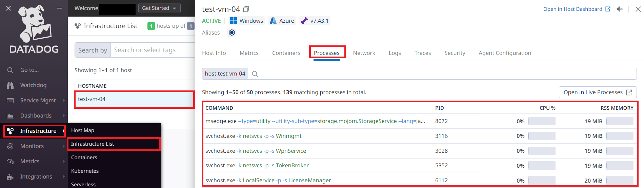Click the Open in Live Processes button
644x188 pixels.
[598, 92]
